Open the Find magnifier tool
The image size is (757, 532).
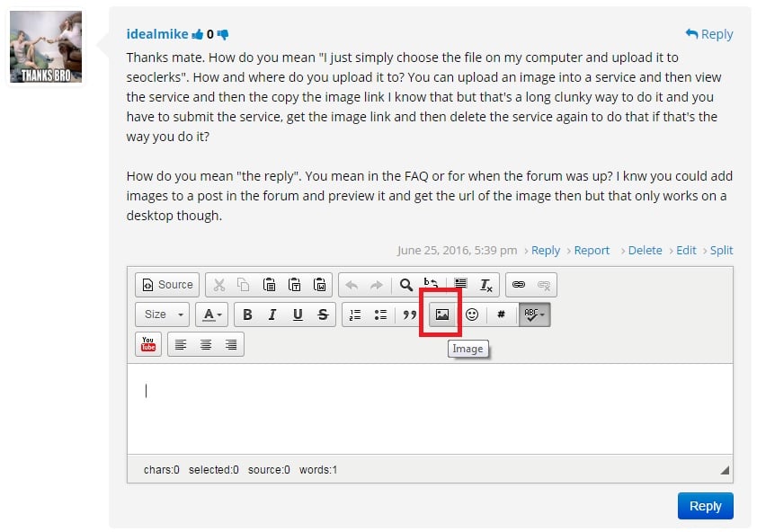tap(406, 285)
